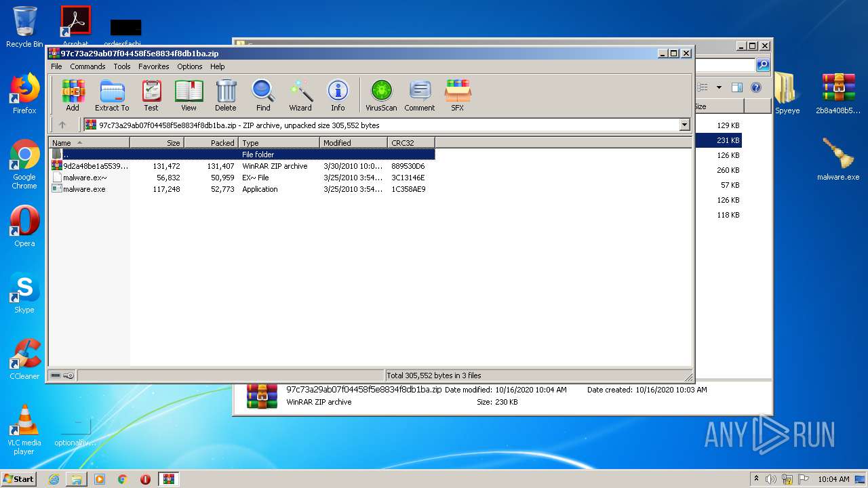Open the Commands menu
This screenshot has width=868, height=488.
[87, 66]
